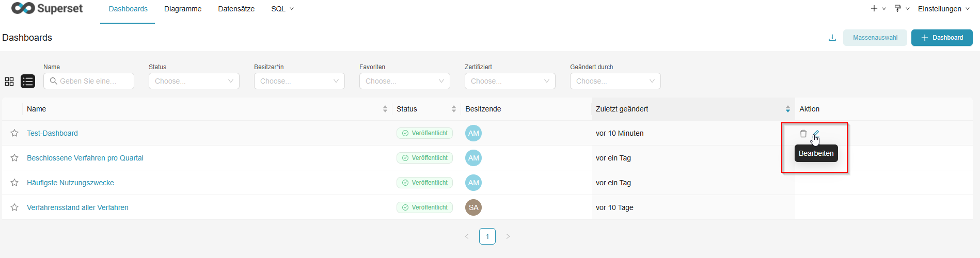The height and width of the screenshot is (258, 980).
Task: Click the trash delete icon for Test-Dashboard
Action: [x=803, y=134]
